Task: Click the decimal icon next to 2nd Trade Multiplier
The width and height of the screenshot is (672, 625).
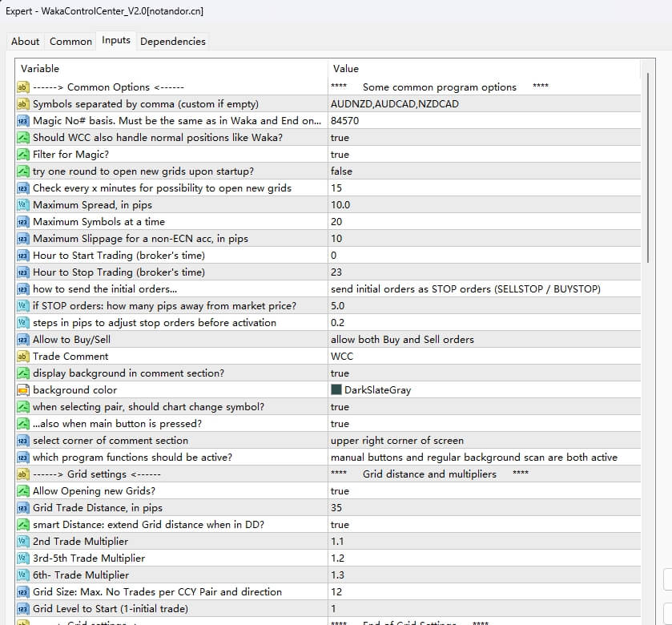Action: coord(23,542)
